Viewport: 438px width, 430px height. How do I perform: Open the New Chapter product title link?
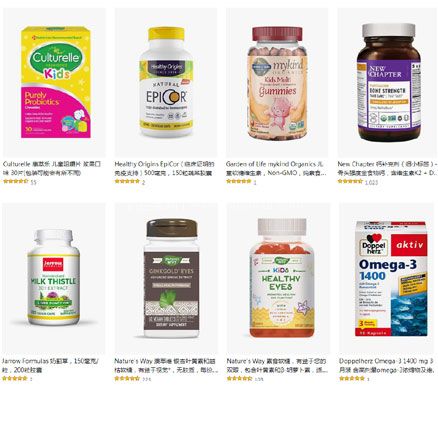[x=387, y=168]
